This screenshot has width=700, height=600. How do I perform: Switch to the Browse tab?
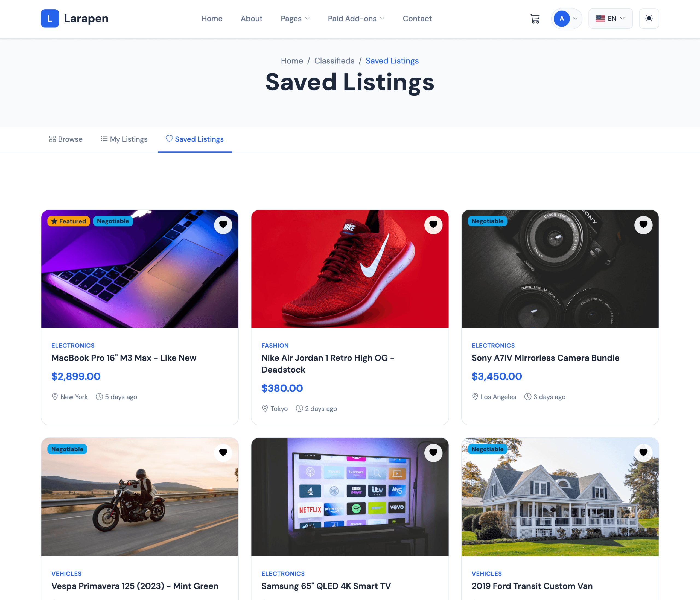click(x=66, y=139)
